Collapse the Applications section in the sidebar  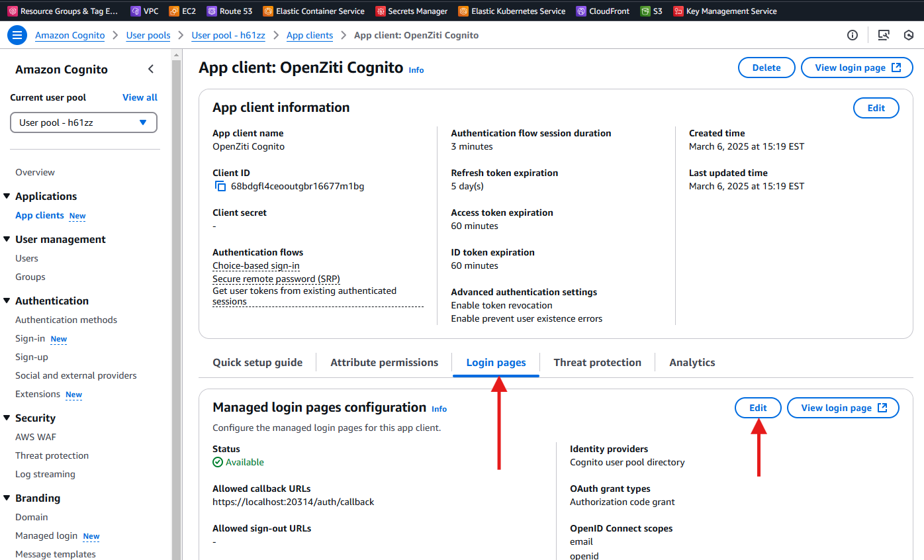pyautogui.click(x=7, y=197)
